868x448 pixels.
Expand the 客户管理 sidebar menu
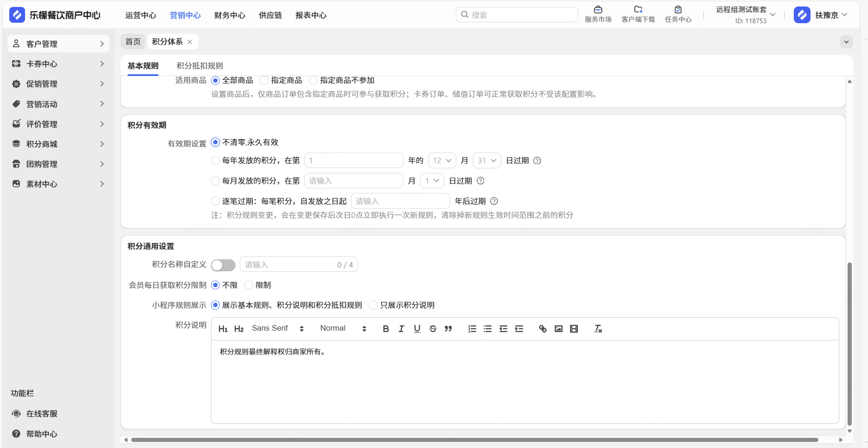click(x=58, y=44)
